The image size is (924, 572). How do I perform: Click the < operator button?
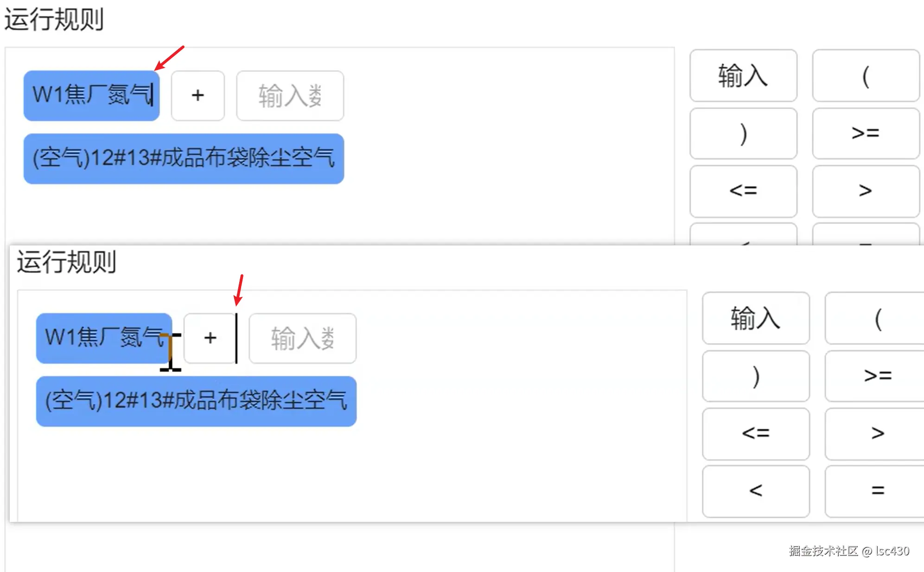tap(756, 491)
